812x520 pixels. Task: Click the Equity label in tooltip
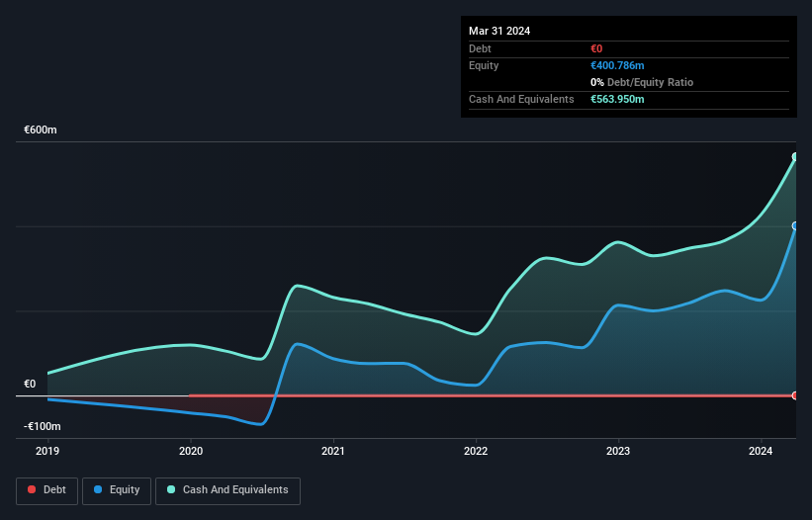(484, 65)
